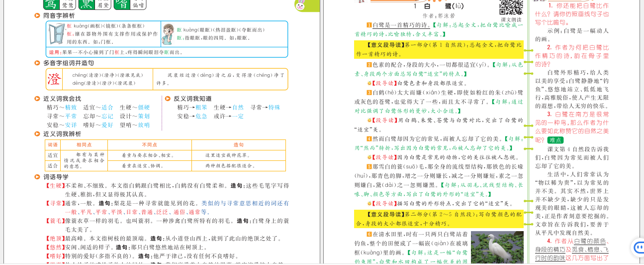644x265 pixels.
Task: Click the white egret photo
Action: point(497,247)
